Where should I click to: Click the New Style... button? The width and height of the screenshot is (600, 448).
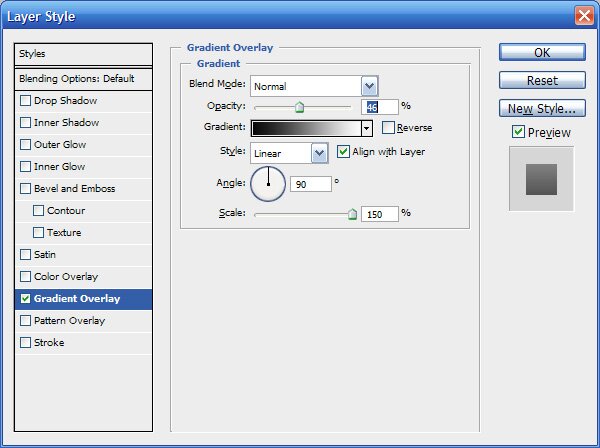[x=542, y=108]
